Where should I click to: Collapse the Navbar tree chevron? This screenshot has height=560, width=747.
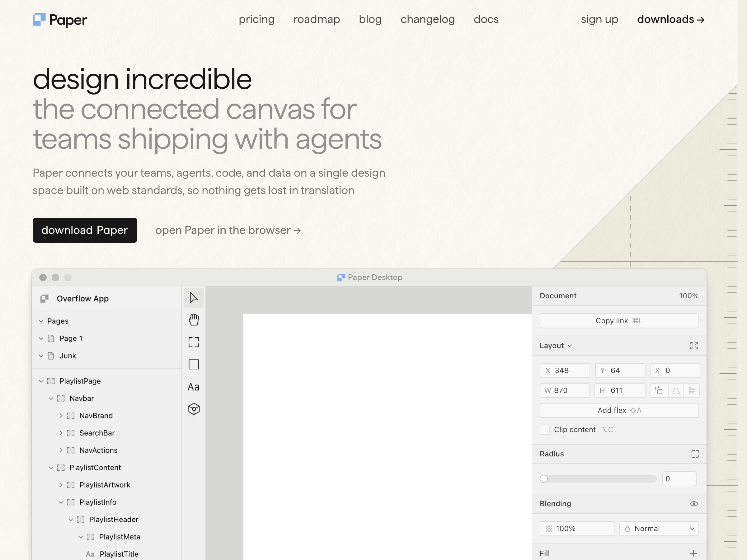(x=51, y=398)
